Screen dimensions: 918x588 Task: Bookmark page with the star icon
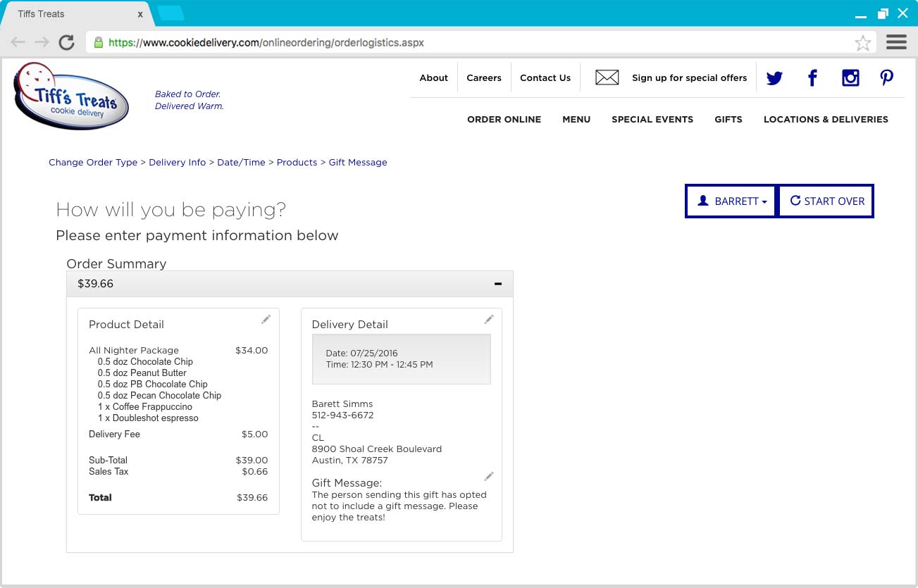click(x=862, y=43)
